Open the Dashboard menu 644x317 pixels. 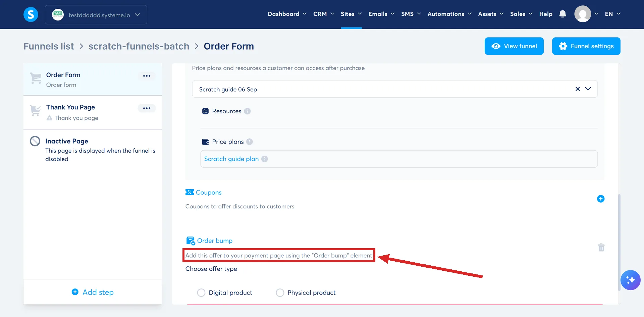pyautogui.click(x=287, y=14)
